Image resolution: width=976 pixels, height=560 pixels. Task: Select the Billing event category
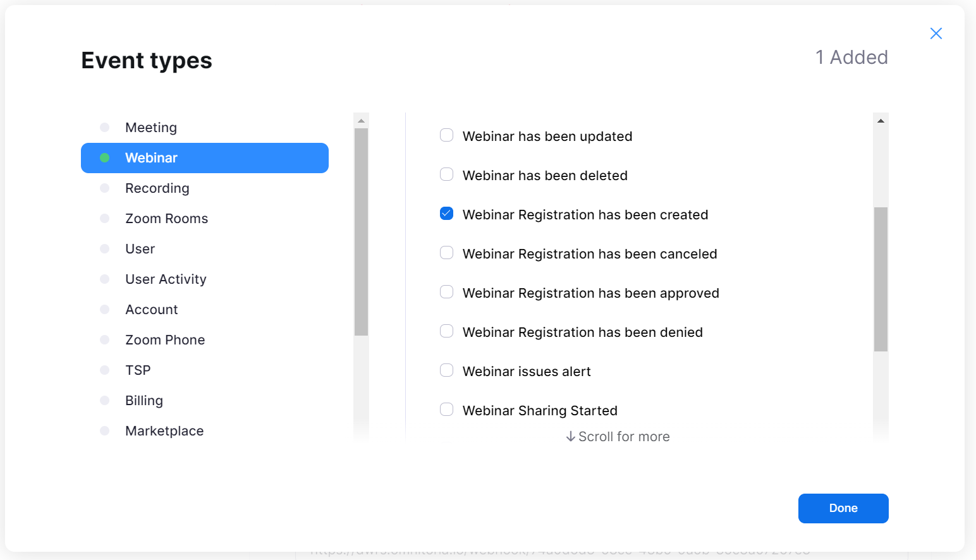(144, 401)
